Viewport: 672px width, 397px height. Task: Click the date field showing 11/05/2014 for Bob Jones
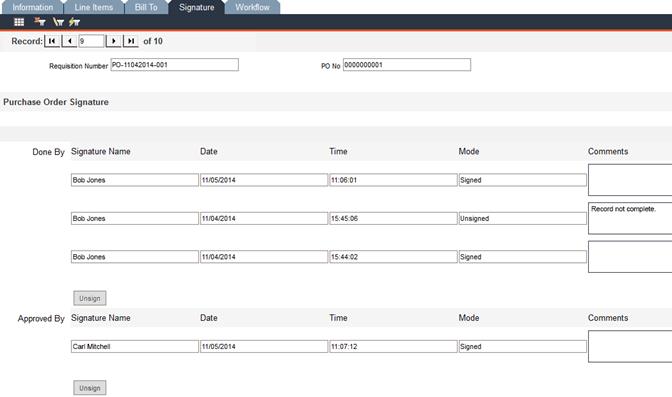point(264,180)
